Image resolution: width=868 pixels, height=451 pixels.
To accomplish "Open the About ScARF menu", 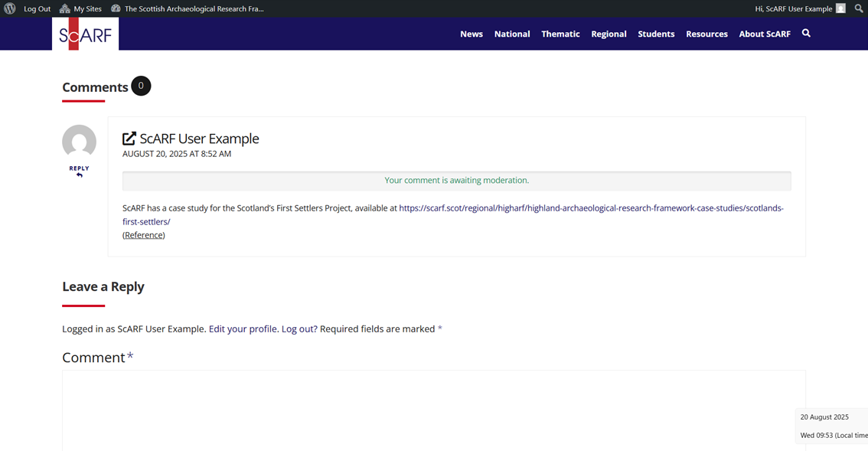I will 765,34.
